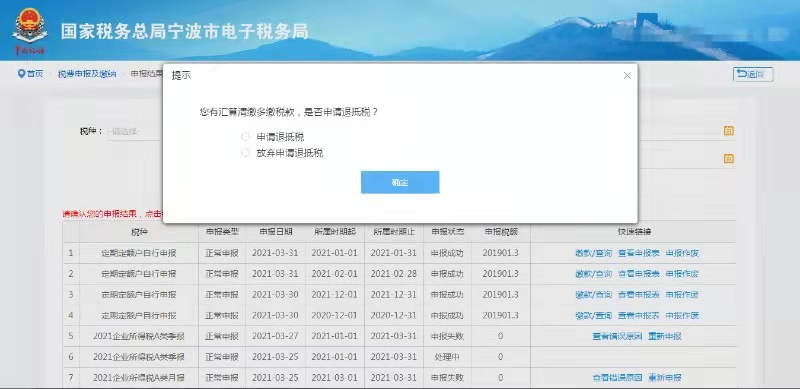The height and width of the screenshot is (389, 800).
Task: Click the 国家税务总局宁波市电子税务局 title
Action: (185, 31)
